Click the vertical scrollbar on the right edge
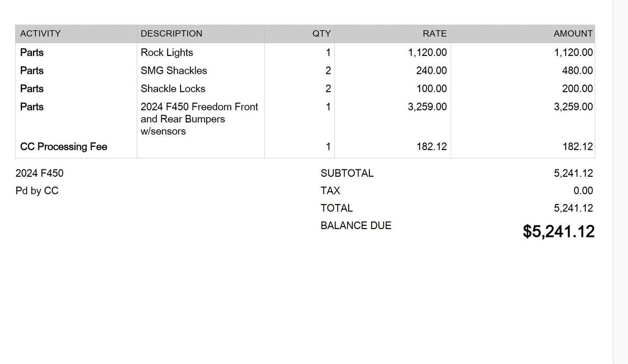The width and height of the screenshot is (628, 364). (x=620, y=182)
